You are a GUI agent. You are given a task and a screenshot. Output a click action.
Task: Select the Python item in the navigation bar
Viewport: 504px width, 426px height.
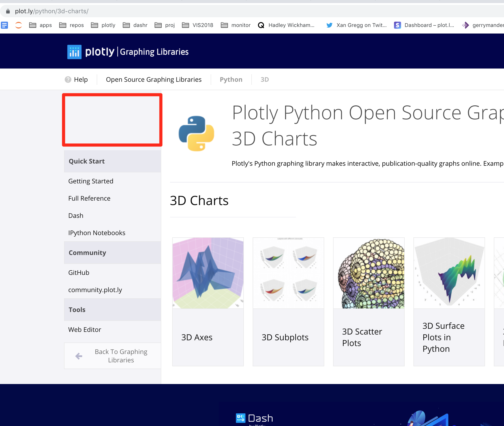click(x=231, y=79)
